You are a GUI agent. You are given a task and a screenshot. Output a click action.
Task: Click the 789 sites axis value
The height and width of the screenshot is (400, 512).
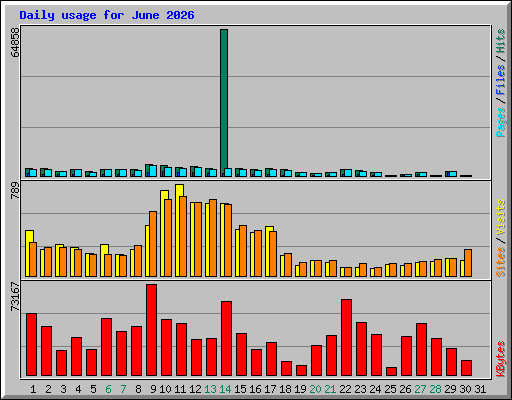point(15,191)
